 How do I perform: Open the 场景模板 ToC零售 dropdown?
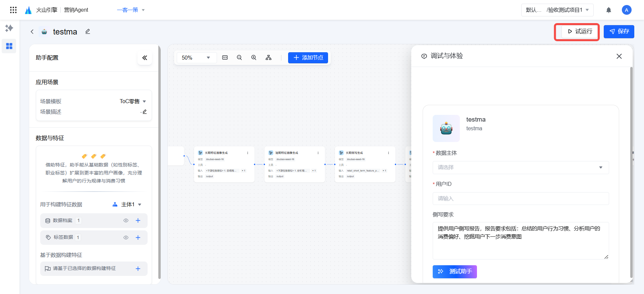tap(133, 101)
